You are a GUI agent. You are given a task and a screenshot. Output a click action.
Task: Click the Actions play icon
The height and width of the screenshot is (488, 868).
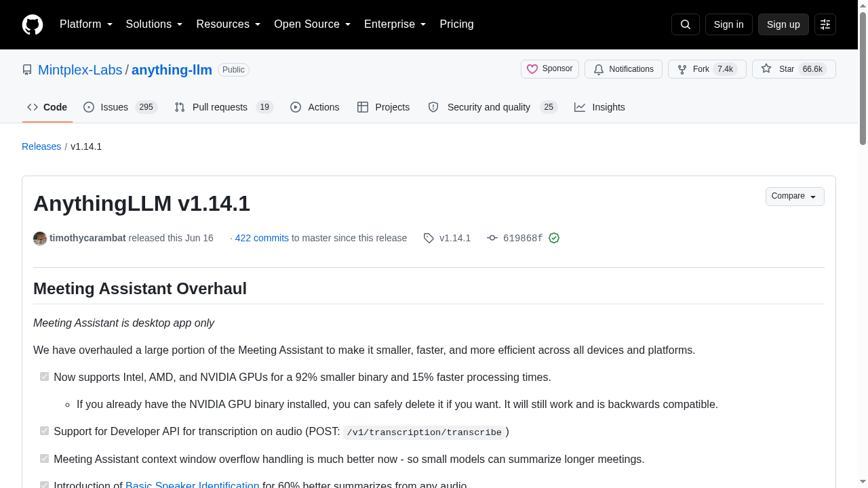296,107
